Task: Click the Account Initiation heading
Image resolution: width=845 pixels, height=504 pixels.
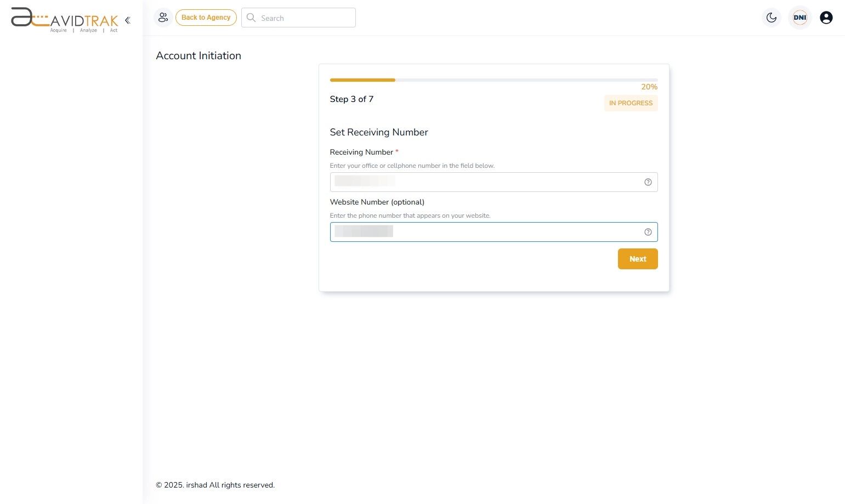Action: tap(199, 55)
